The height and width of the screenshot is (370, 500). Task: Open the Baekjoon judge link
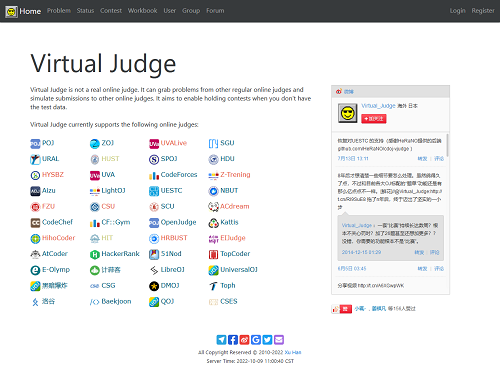[x=116, y=301]
